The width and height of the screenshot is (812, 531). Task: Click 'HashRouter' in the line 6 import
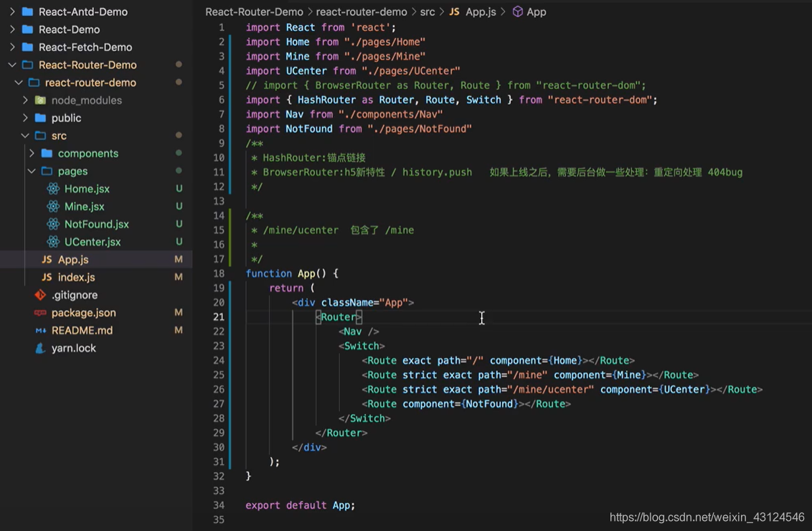coord(326,100)
